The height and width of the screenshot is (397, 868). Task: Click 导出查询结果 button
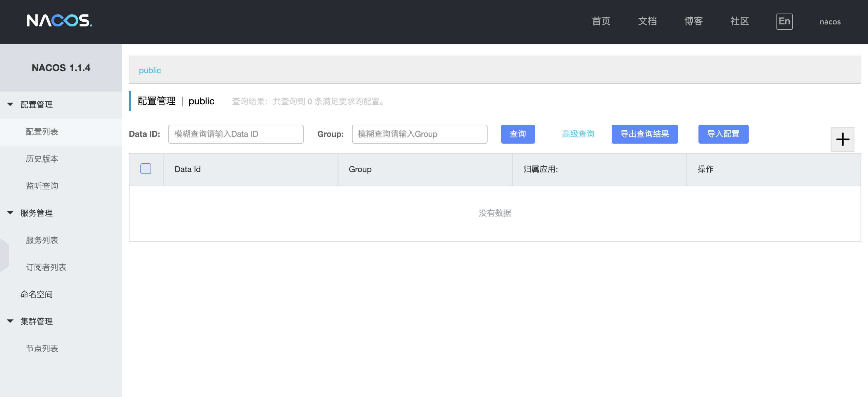(x=645, y=134)
